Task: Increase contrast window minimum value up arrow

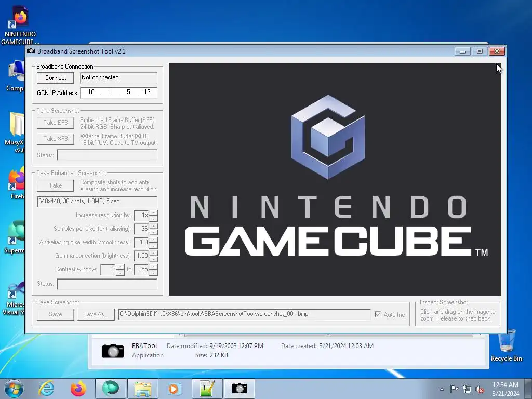Action: [x=120, y=267]
